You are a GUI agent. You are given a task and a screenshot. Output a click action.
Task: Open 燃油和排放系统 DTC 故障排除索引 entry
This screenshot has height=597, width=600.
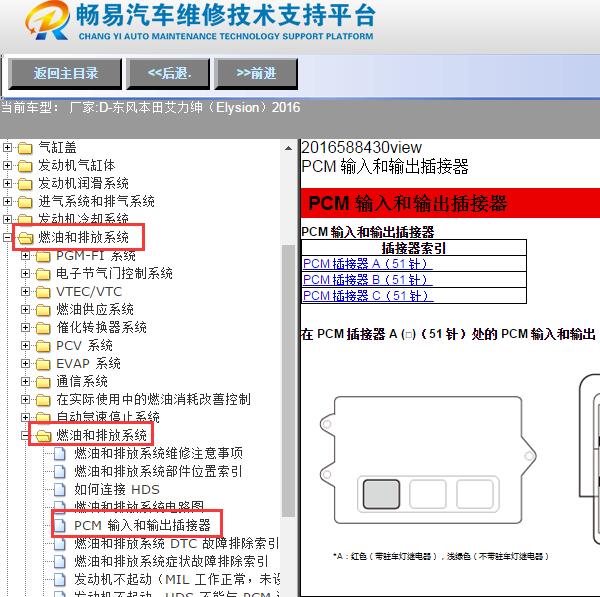point(177,543)
